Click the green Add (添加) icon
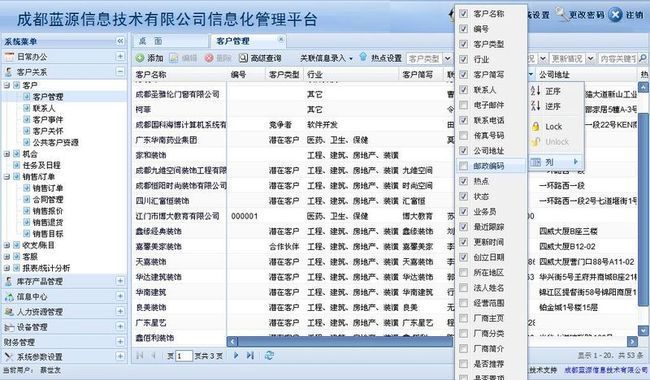The height and width of the screenshot is (380, 650). click(x=140, y=58)
